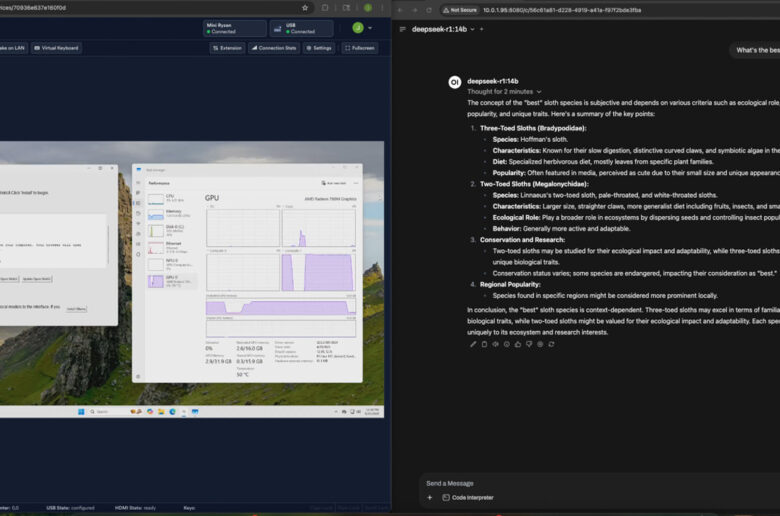Open the user account dropdown arrow
Viewport: 780px width, 516px height.
[x=373, y=28]
